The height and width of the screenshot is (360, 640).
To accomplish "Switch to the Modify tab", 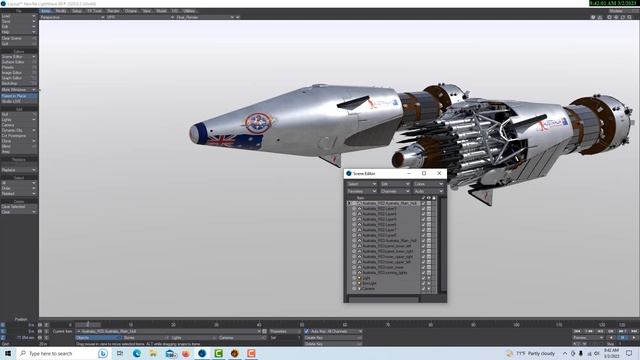I will [x=61, y=11].
